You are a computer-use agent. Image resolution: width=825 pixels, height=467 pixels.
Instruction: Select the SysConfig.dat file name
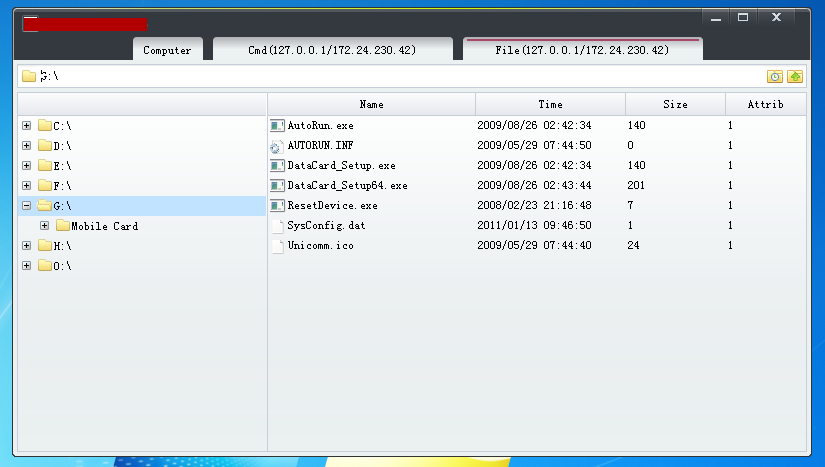point(326,226)
